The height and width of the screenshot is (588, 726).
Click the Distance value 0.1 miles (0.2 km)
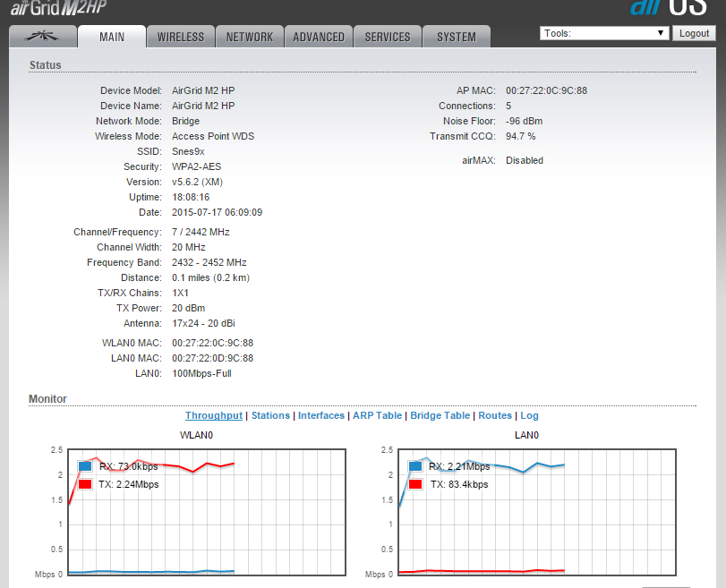click(210, 277)
